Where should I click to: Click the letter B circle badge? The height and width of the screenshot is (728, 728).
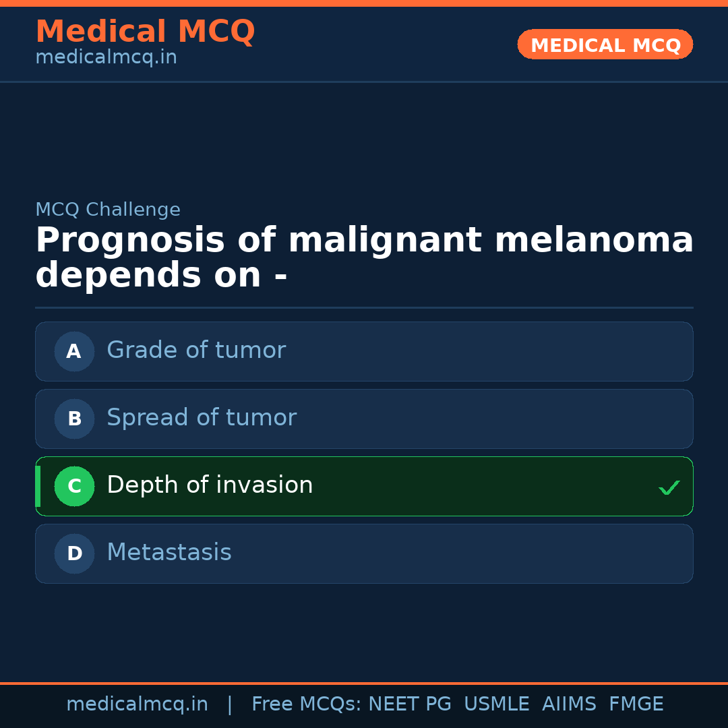(x=74, y=419)
